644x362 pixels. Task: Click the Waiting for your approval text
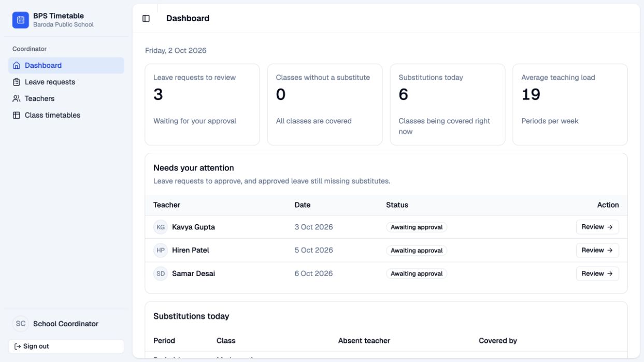(x=195, y=121)
